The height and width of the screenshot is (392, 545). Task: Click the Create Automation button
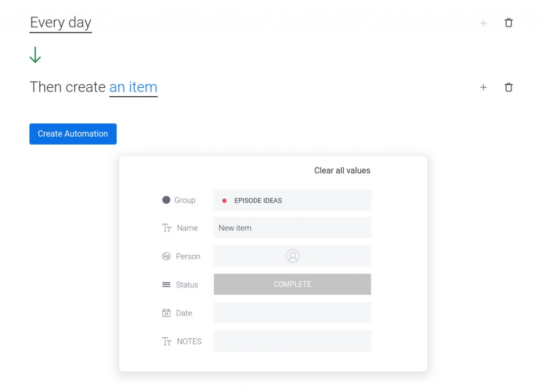72,134
